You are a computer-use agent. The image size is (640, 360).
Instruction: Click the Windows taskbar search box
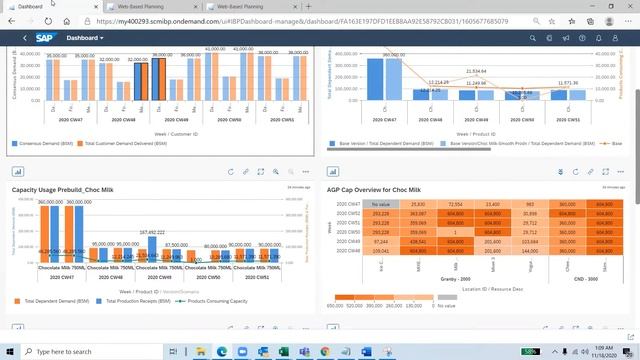tap(91, 351)
